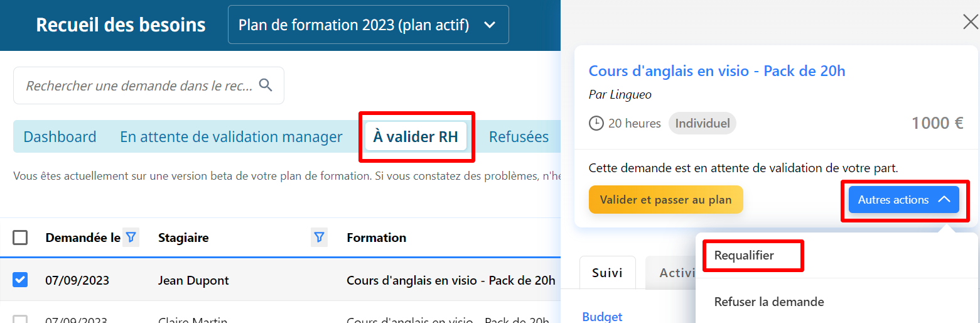This screenshot has height=323, width=980.
Task: Close the side panel with X
Action: tap(970, 23)
